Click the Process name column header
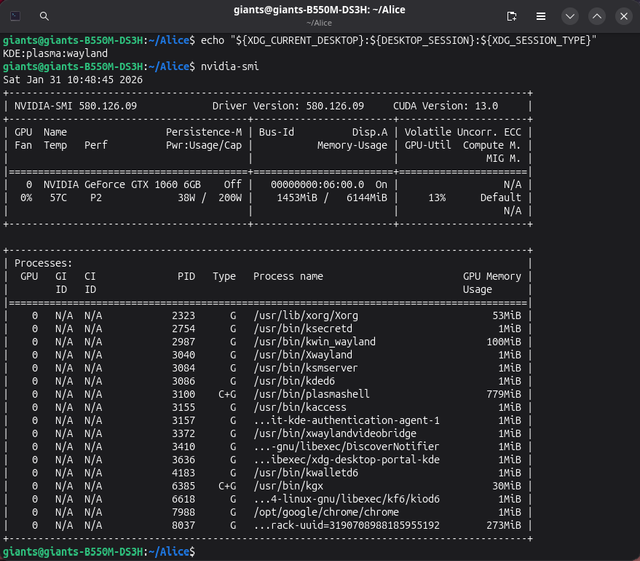The height and width of the screenshot is (561, 640). [288, 276]
